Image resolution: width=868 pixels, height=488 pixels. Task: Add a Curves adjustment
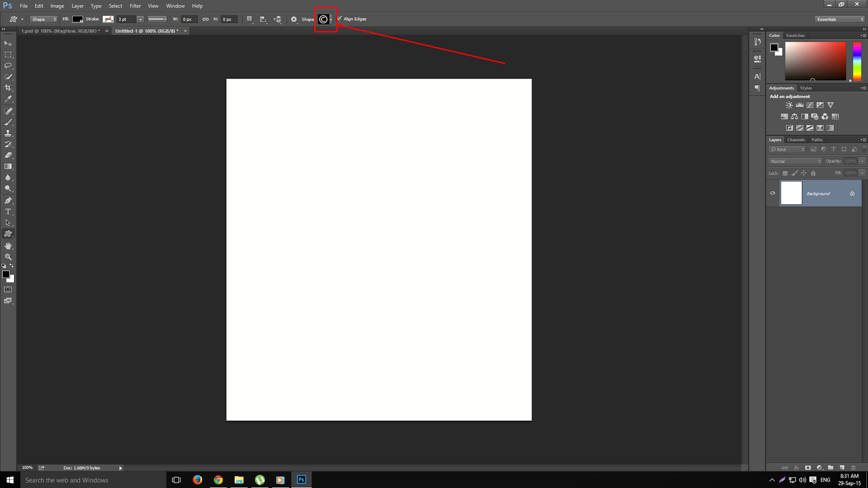[x=810, y=105]
